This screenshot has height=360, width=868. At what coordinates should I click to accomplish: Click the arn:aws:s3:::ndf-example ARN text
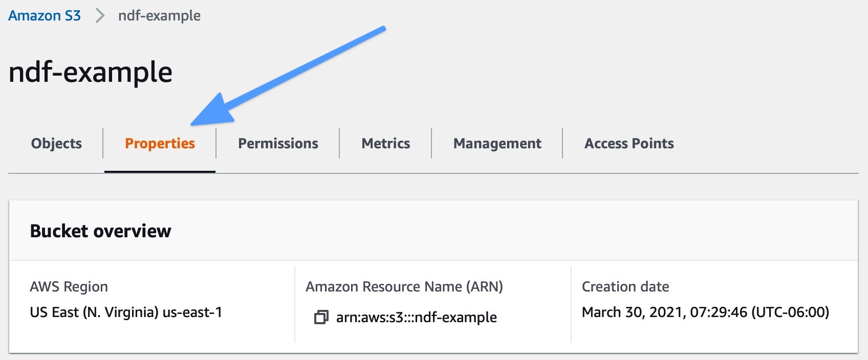[416, 318]
